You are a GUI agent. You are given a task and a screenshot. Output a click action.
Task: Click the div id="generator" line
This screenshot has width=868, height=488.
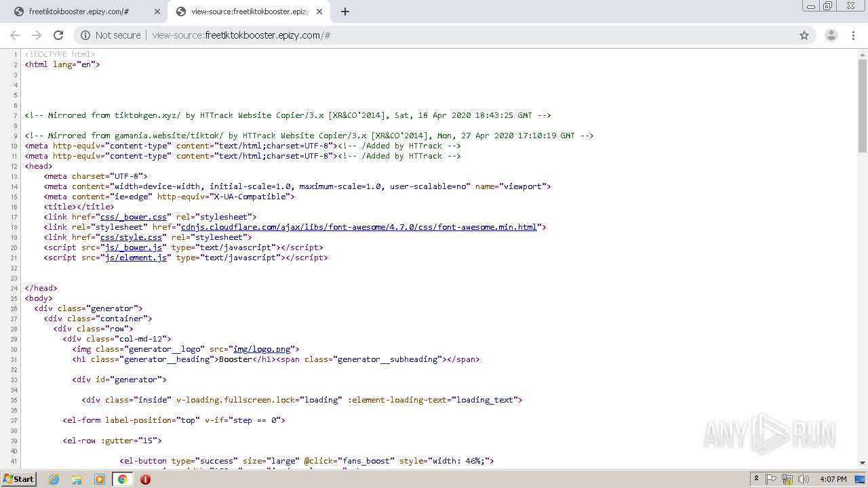[x=119, y=380]
